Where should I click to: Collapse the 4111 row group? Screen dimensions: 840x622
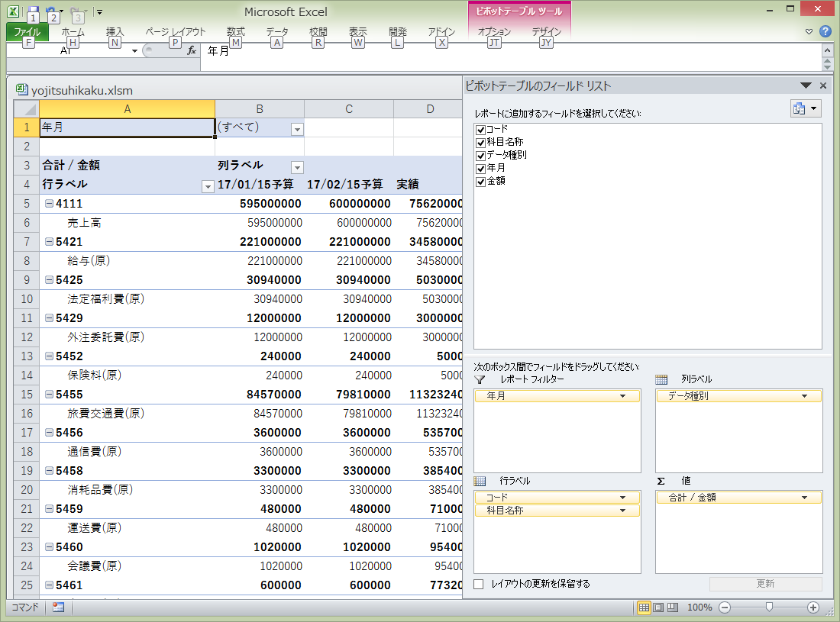point(49,204)
